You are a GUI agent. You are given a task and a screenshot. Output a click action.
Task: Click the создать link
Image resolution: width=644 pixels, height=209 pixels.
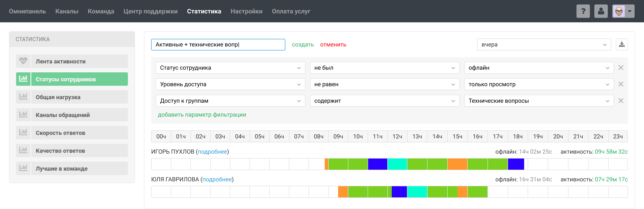coord(303,45)
